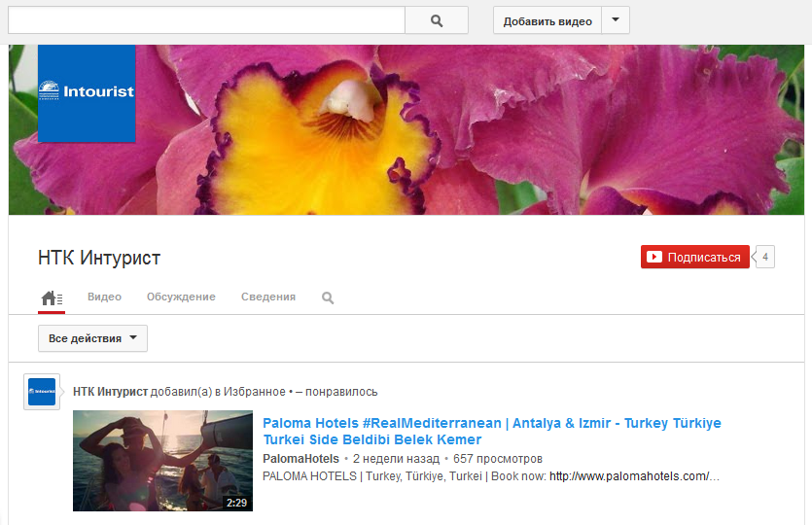
Task: Focus the top search input field
Action: 206,20
